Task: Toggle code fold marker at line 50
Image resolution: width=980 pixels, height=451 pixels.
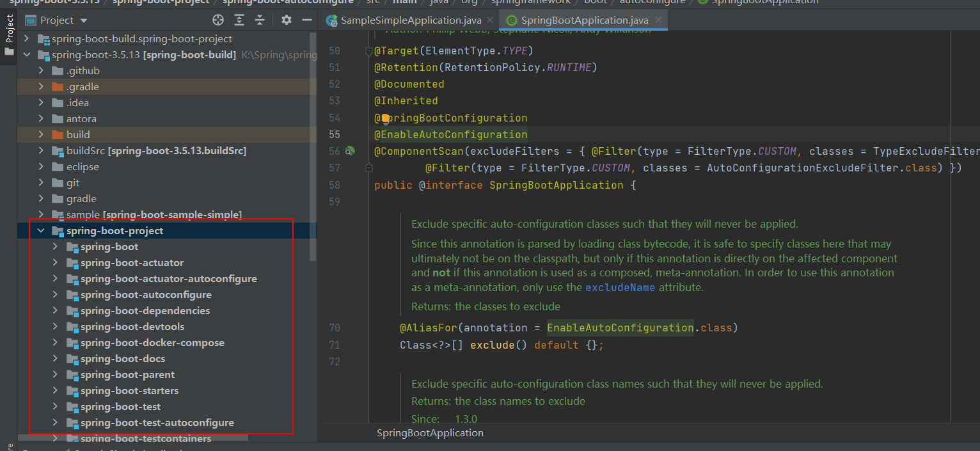Action: click(368, 51)
